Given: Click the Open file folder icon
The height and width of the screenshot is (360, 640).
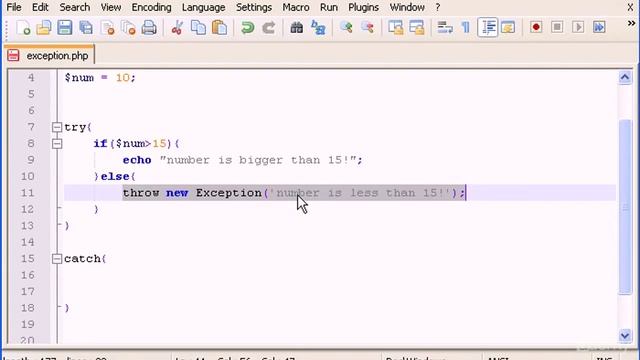Looking at the screenshot, I should coord(44,28).
